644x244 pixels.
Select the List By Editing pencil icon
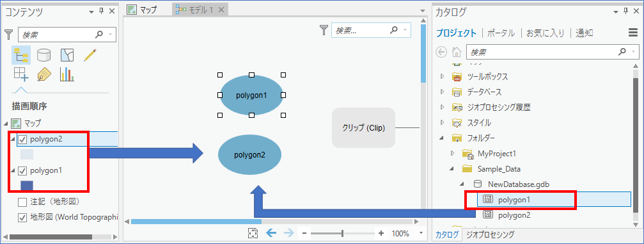pyautogui.click(x=90, y=54)
